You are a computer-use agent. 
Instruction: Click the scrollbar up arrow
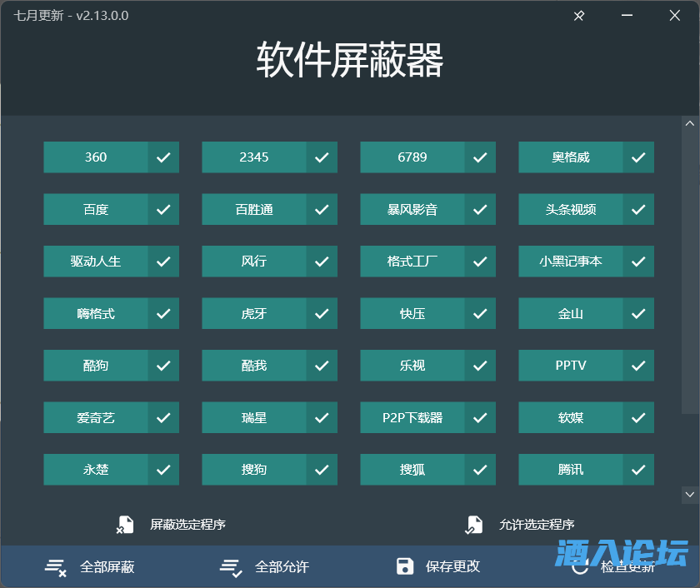pos(690,123)
